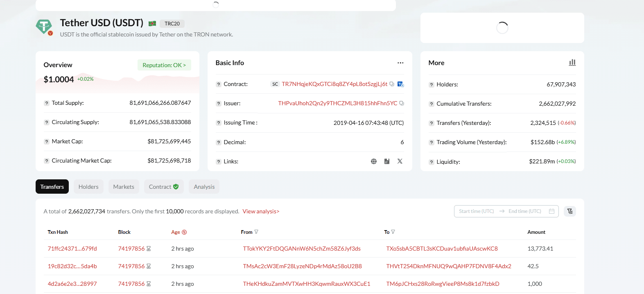Image resolution: width=644 pixels, height=294 pixels.
Task: Open issuer address THPvaUhoh2Qn2y9THCZML3H815hhFhn5YC
Action: click(x=338, y=103)
